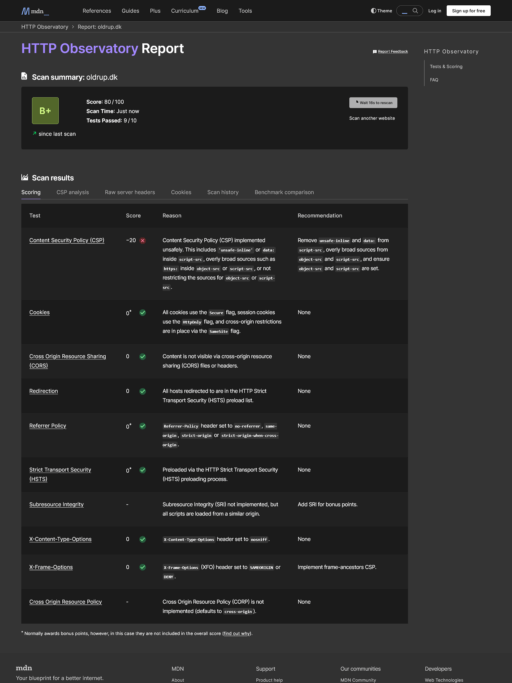Open the Plus menu
512x683 pixels.
coord(155,11)
